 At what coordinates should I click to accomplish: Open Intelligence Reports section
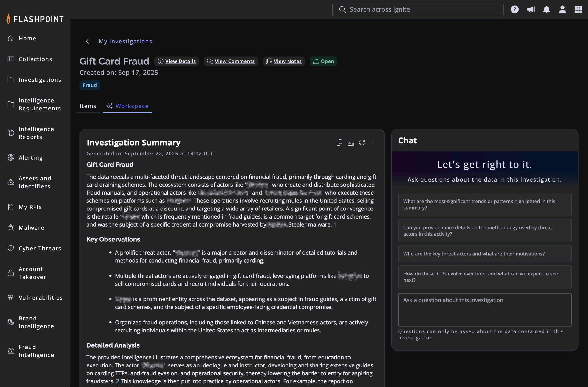tap(36, 133)
